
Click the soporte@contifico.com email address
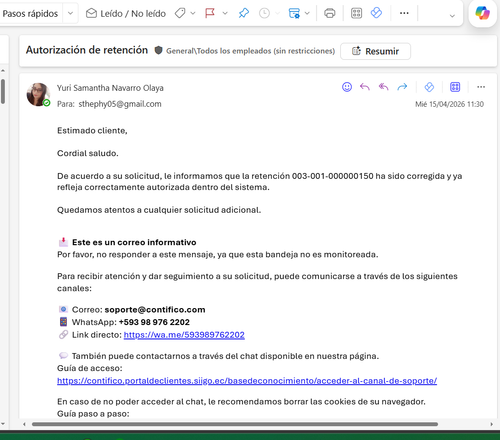pos(155,310)
